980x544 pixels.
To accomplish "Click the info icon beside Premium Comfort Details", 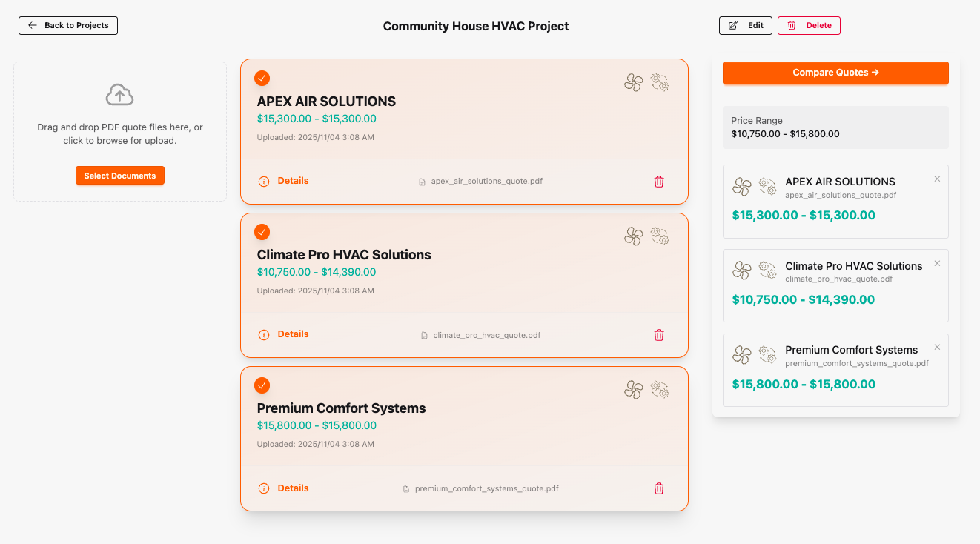I will [264, 488].
